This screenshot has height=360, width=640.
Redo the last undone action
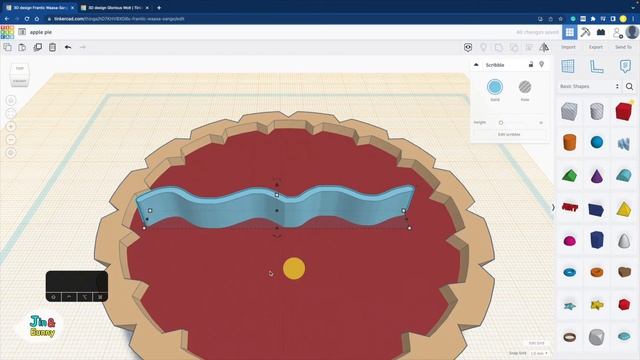(83, 47)
